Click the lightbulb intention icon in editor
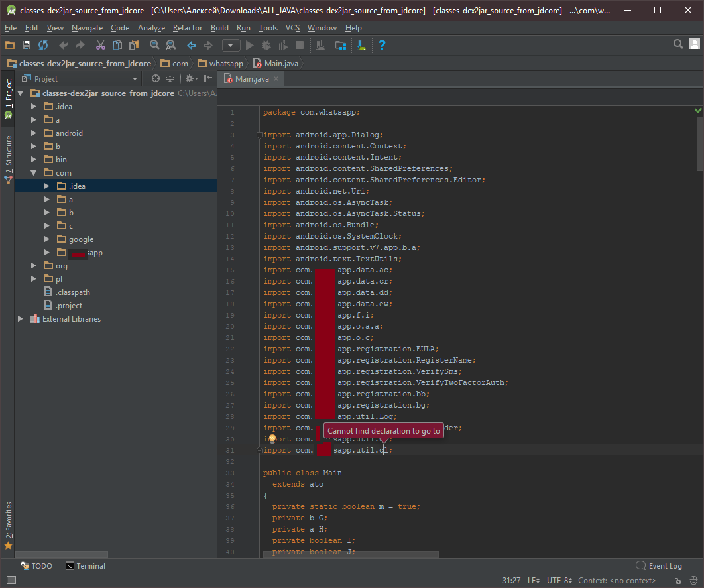This screenshot has height=588, width=704. tap(272, 439)
